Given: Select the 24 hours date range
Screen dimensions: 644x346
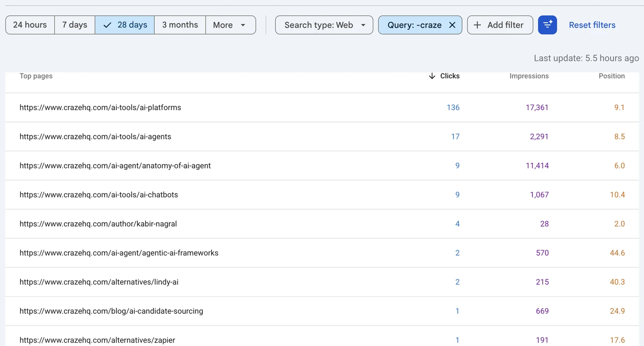Looking at the screenshot, I should (x=30, y=25).
